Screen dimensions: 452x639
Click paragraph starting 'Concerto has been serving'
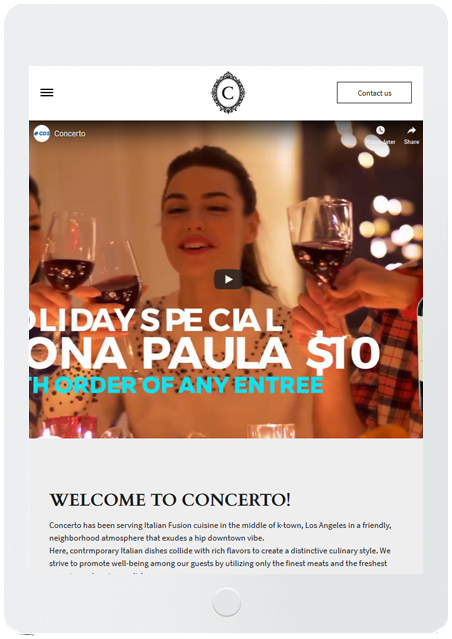220,531
